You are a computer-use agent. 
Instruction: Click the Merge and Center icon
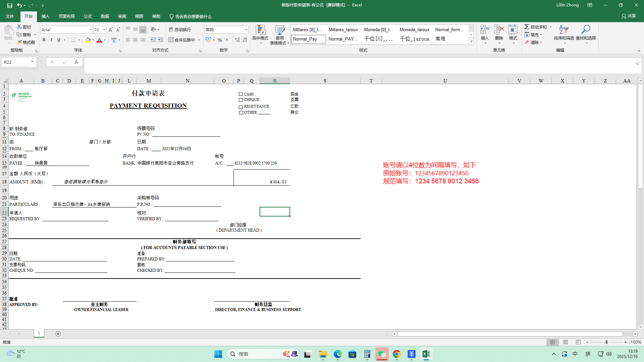click(x=171, y=40)
